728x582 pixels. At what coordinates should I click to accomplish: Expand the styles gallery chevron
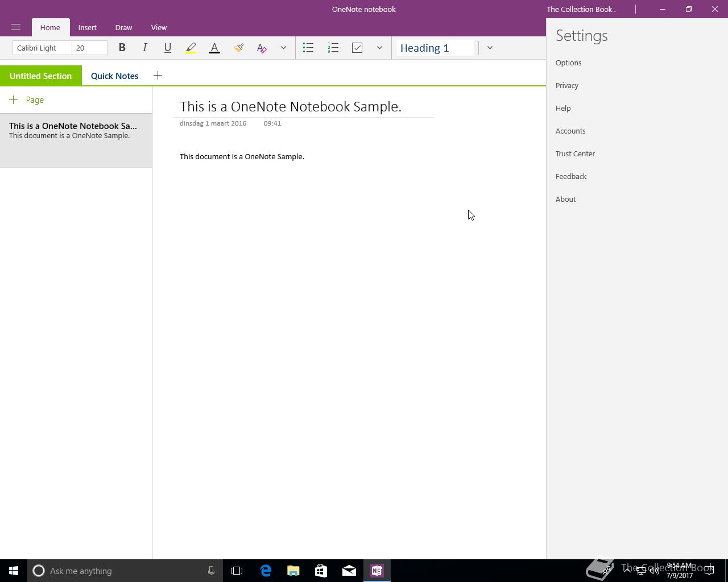coord(490,48)
